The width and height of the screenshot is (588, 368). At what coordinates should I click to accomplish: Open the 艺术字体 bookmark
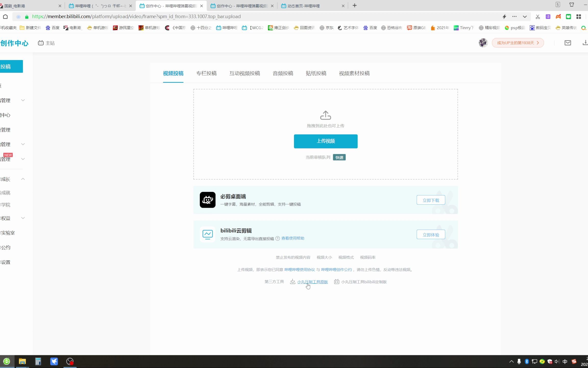(348, 28)
